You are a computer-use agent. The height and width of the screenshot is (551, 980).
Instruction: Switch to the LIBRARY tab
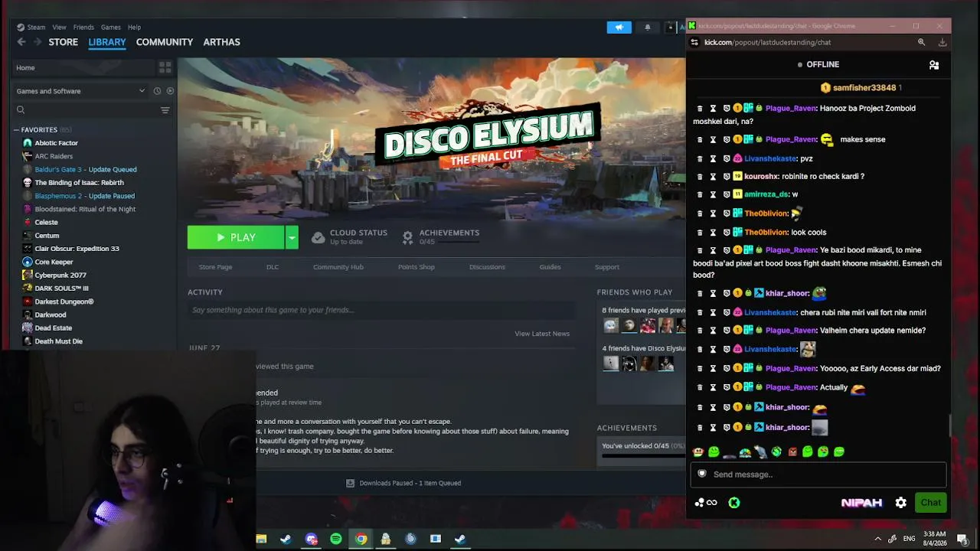pos(107,42)
